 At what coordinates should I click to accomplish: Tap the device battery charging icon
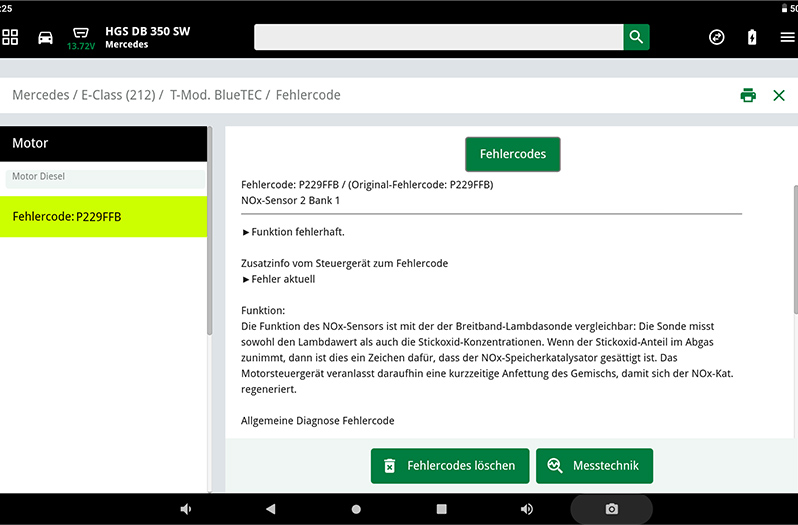coord(752,37)
